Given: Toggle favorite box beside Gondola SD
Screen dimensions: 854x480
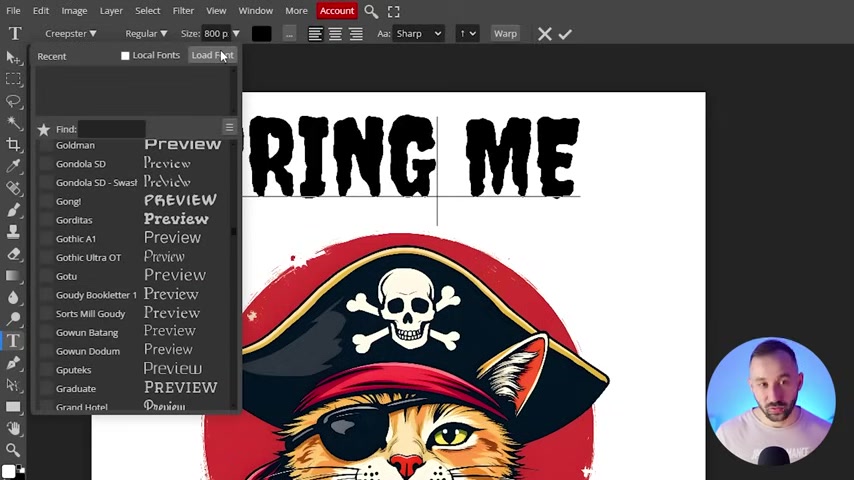Looking at the screenshot, I should pyautogui.click(x=47, y=164).
